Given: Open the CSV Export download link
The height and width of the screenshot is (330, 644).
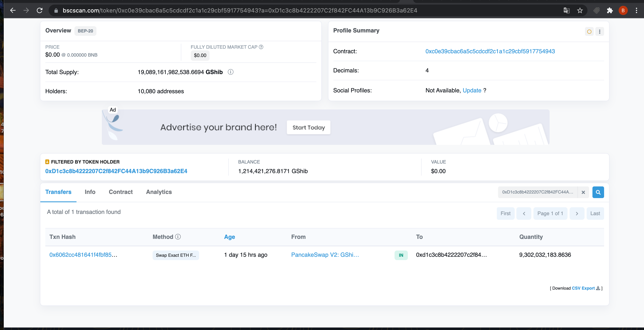Looking at the screenshot, I should pyautogui.click(x=583, y=288).
